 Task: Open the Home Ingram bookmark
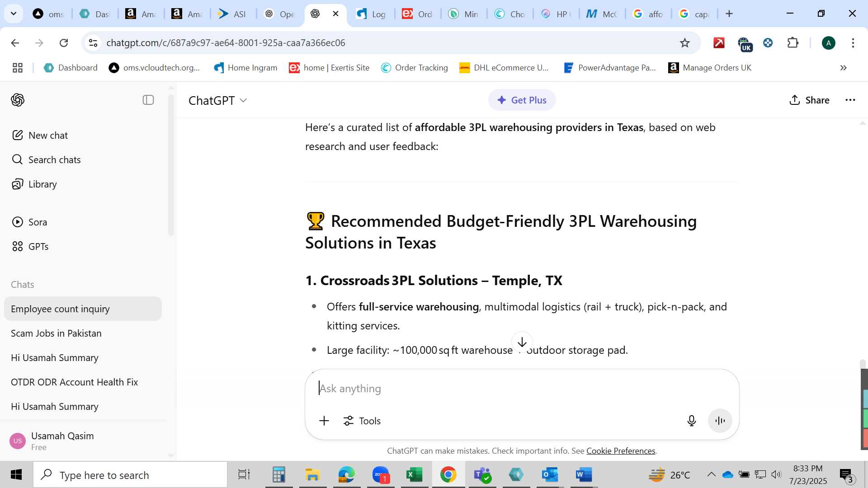click(245, 68)
